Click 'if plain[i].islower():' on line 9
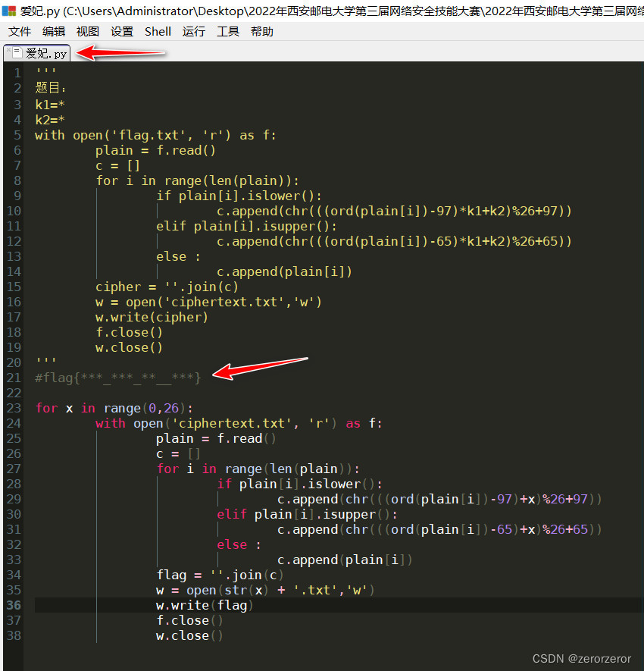The height and width of the screenshot is (671, 644). [239, 196]
